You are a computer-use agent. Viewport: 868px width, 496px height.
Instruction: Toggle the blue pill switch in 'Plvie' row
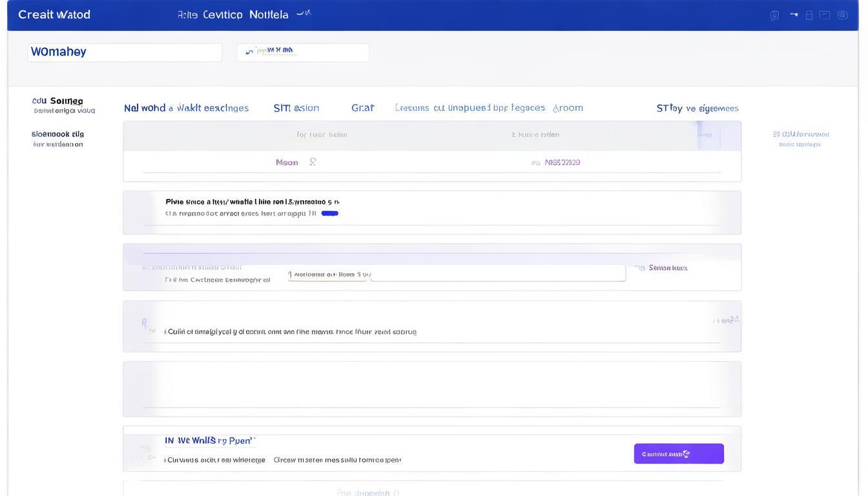[x=329, y=213]
